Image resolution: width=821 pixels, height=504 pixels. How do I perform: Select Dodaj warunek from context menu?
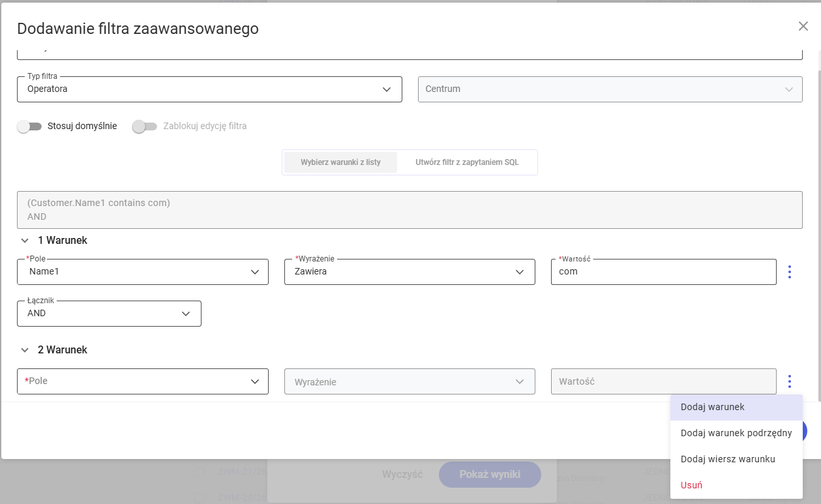736,407
